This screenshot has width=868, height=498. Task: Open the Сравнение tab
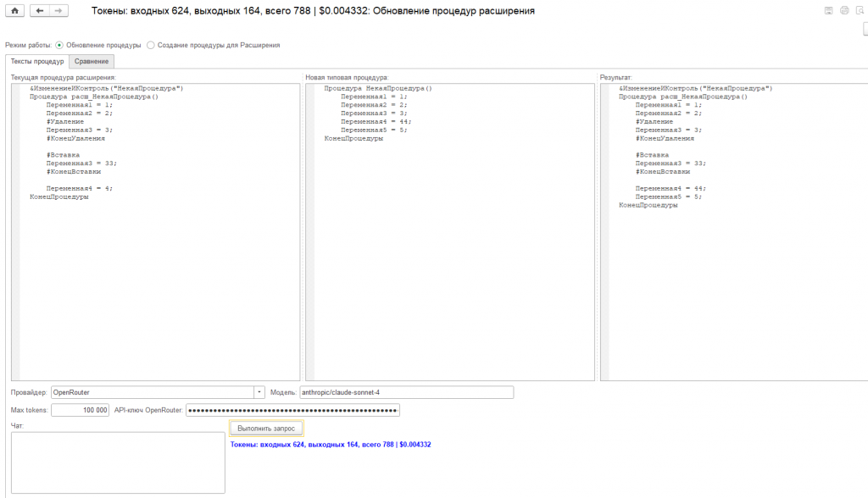tap(92, 62)
